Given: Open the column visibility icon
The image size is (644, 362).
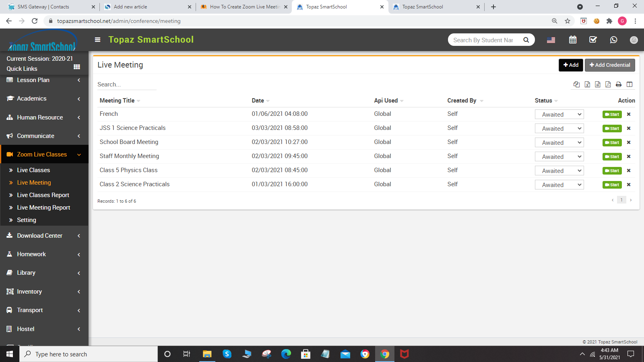Looking at the screenshot, I should pyautogui.click(x=630, y=84).
